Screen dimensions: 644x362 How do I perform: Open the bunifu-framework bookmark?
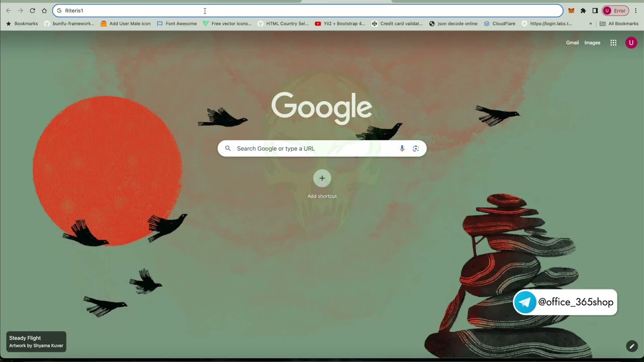pyautogui.click(x=69, y=24)
